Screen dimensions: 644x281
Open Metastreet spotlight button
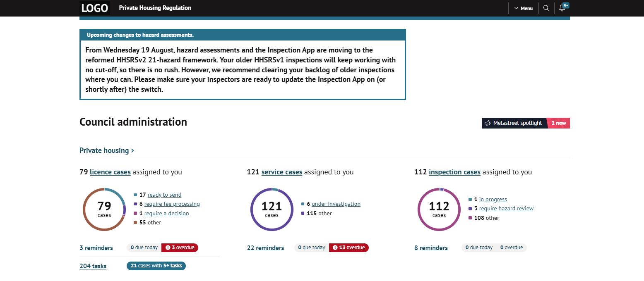(x=514, y=123)
